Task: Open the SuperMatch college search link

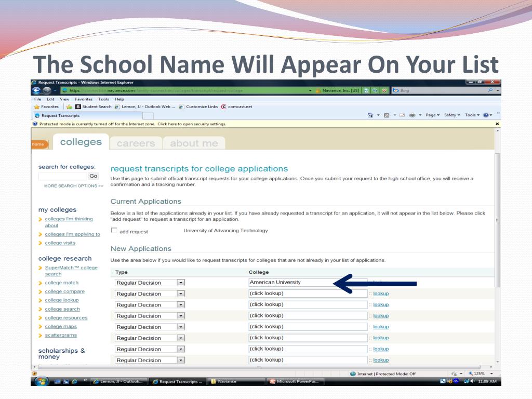Action: tap(71, 271)
